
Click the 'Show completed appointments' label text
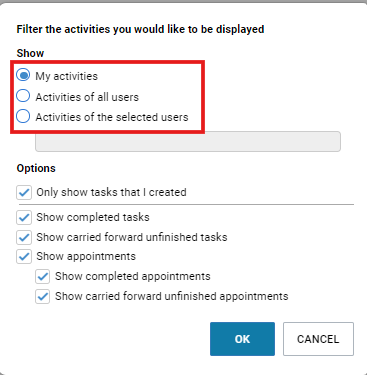coord(133,276)
